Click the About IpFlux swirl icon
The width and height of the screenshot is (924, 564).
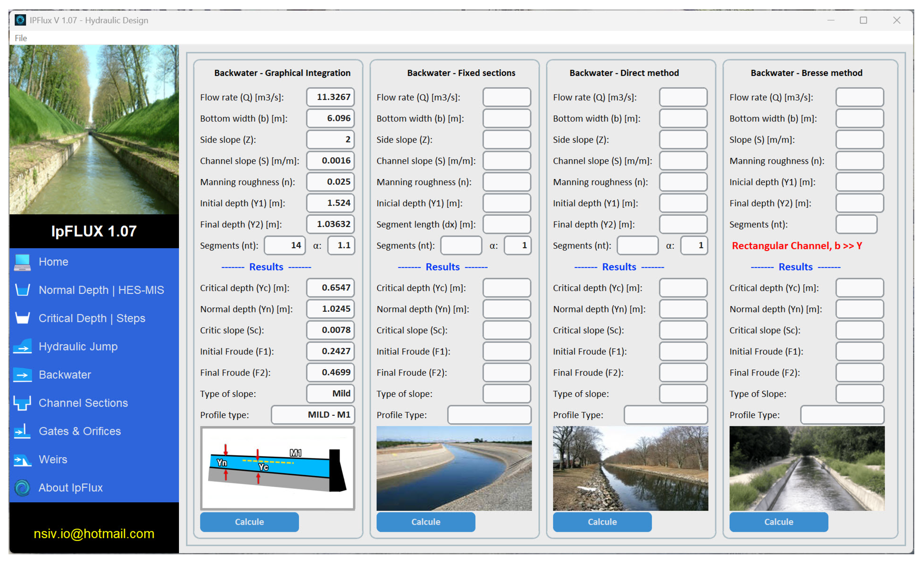pos(22,487)
